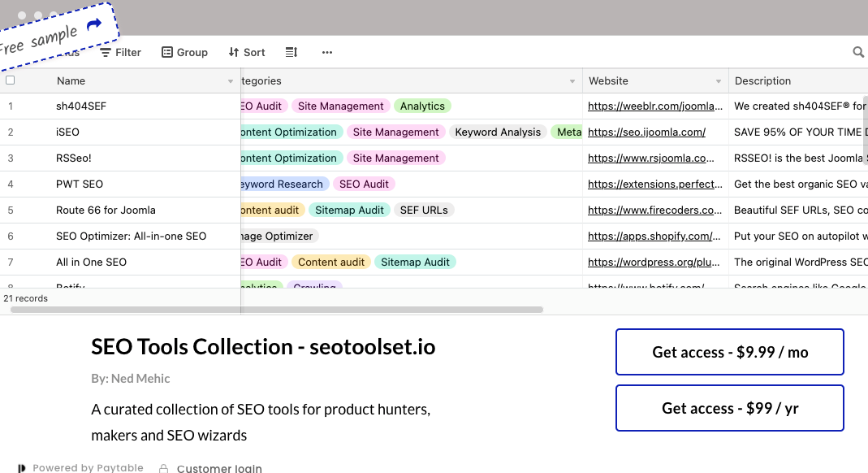The width and height of the screenshot is (868, 473).
Task: Click the search magnifier icon
Action: point(858,52)
